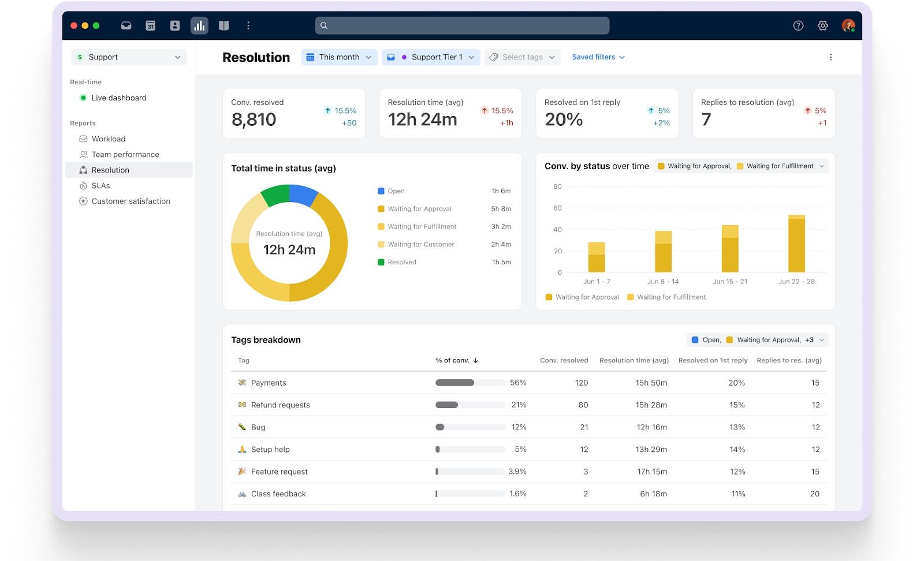924x561 pixels.
Task: Click the donut chart center 12h 24m
Action: pyautogui.click(x=289, y=250)
